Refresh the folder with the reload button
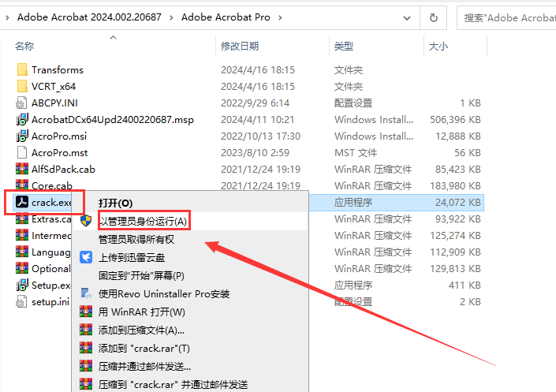Screen dimensions: 556x392 coord(433,17)
